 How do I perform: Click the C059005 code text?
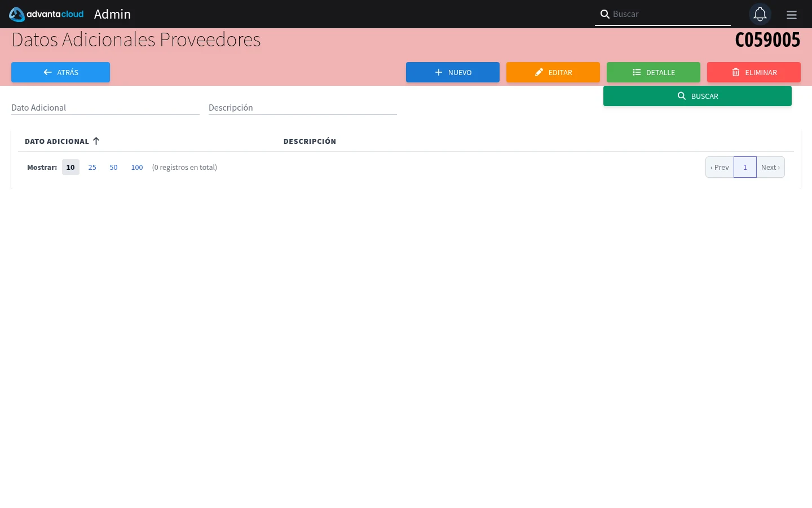pos(767,40)
